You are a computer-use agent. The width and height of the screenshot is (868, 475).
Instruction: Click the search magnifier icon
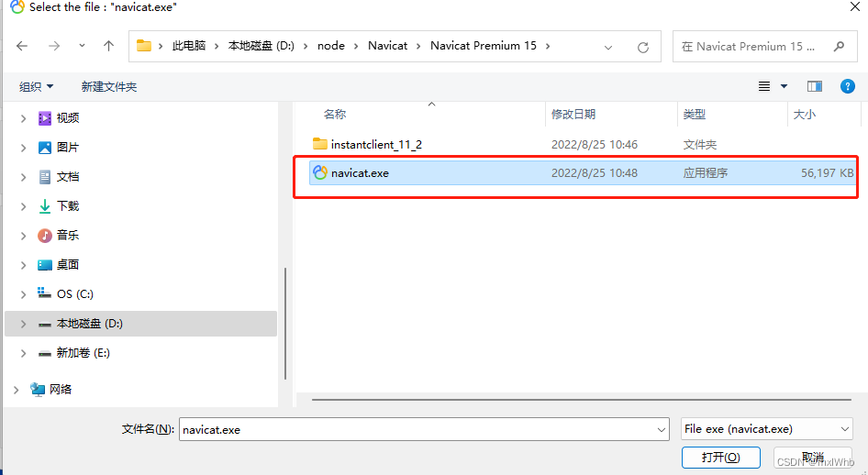pos(840,47)
